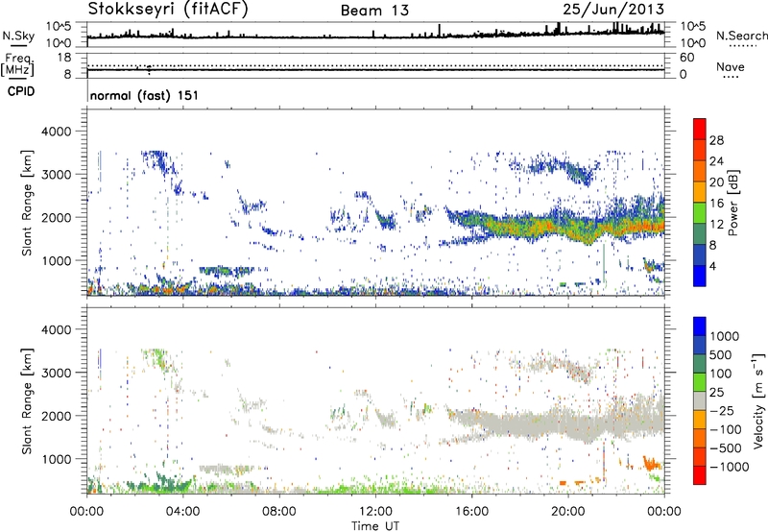Click "60" on the Nave axis
Screen dimensions: 768x532
tap(686, 58)
